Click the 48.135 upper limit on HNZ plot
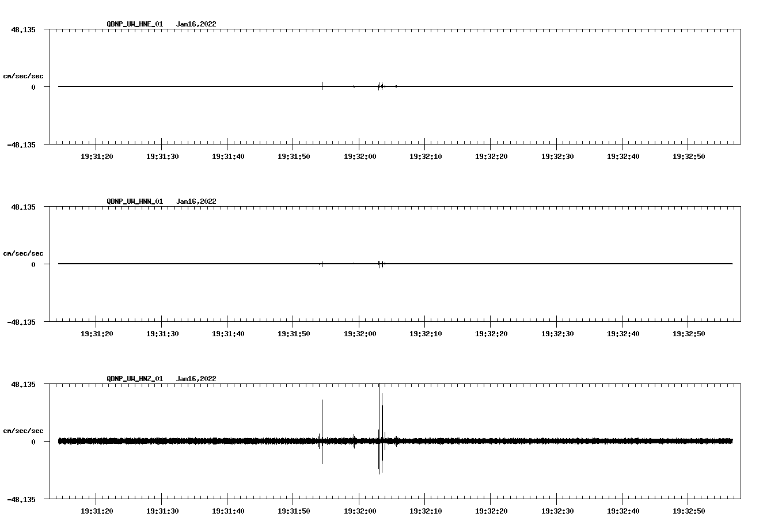 [x=23, y=384]
